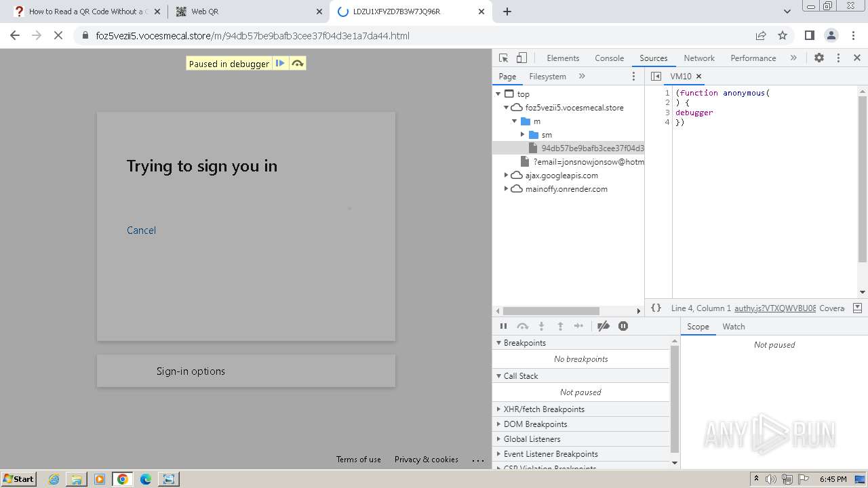868x488 pixels.
Task: Switch to the Elements tab
Action: (563, 58)
